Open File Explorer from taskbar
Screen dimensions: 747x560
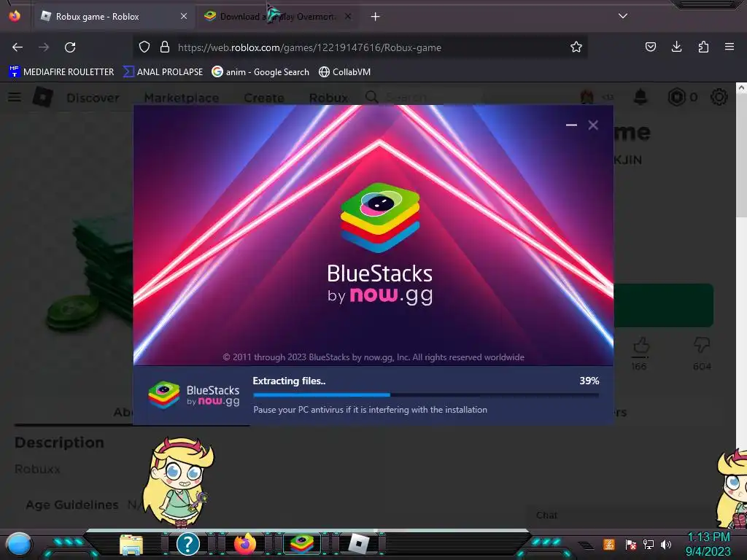tap(131, 544)
